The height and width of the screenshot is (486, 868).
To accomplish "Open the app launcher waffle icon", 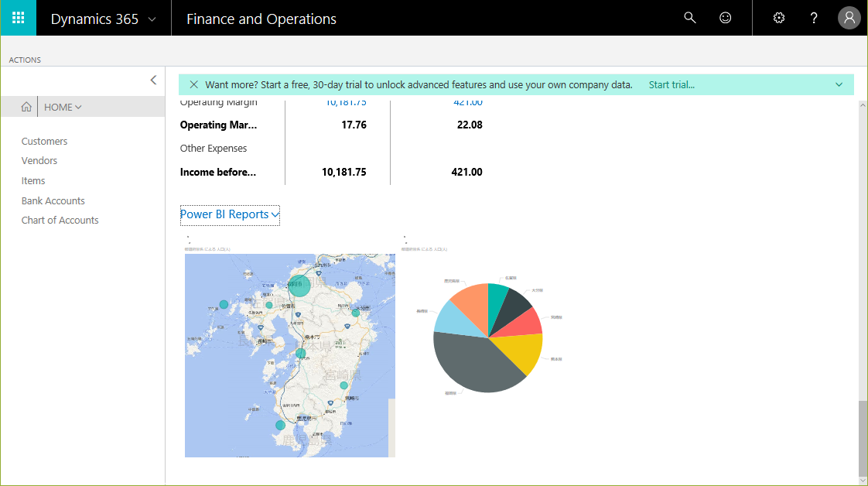I will coord(19,18).
